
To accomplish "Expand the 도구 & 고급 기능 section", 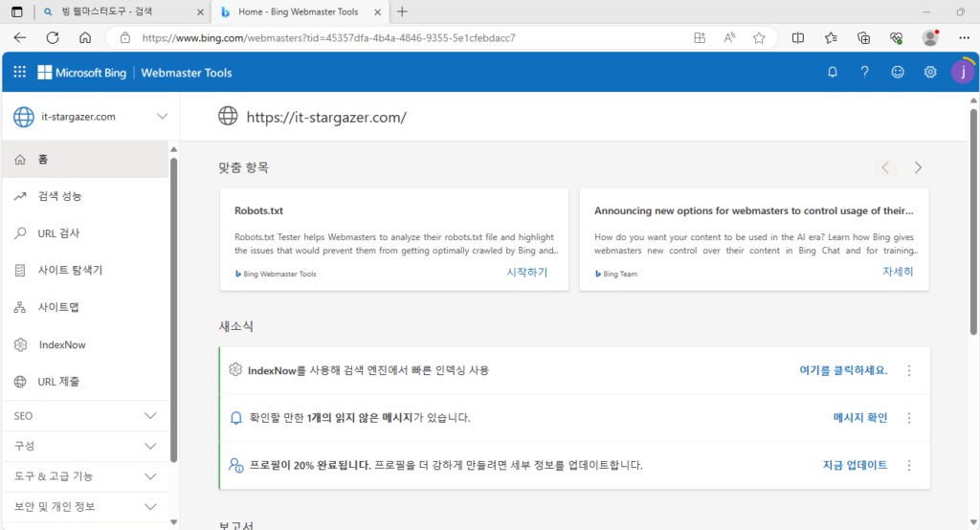I will [85, 476].
